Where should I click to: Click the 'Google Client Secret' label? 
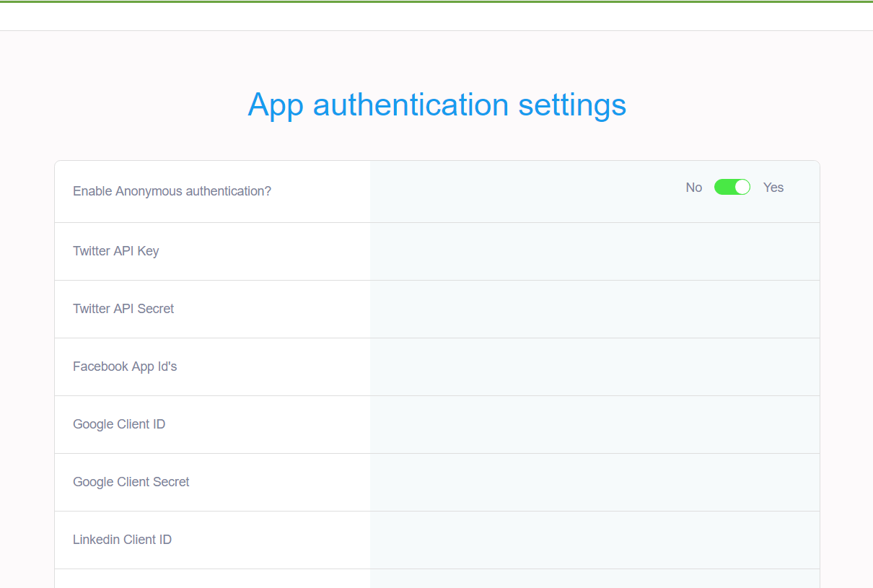pyautogui.click(x=131, y=482)
